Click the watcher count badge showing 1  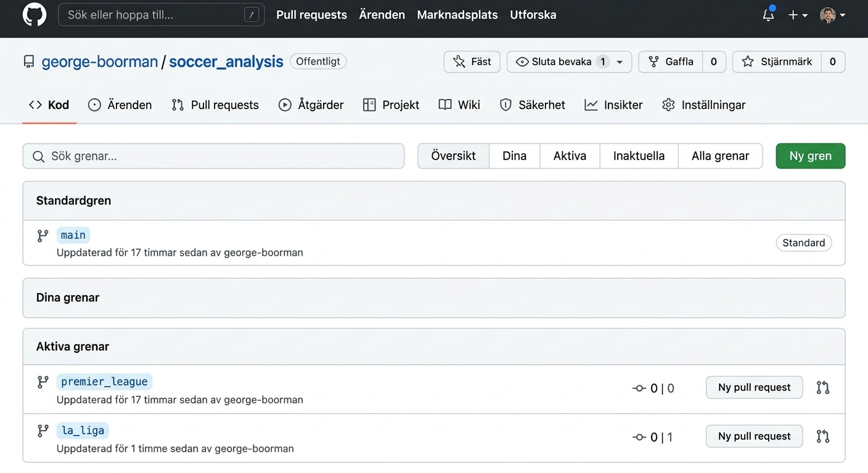tap(603, 62)
